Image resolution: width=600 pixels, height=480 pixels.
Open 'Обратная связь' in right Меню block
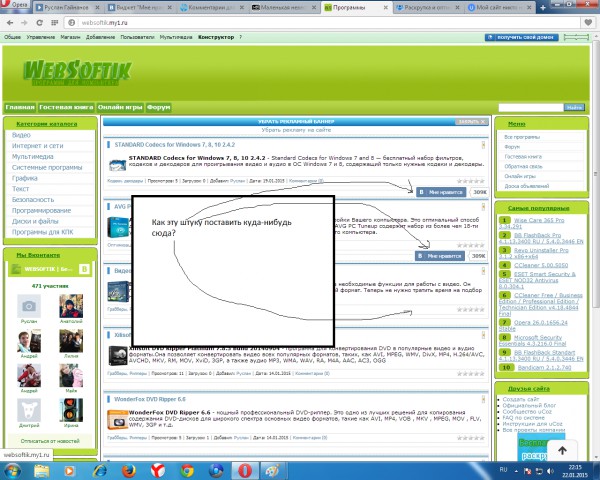523,166
